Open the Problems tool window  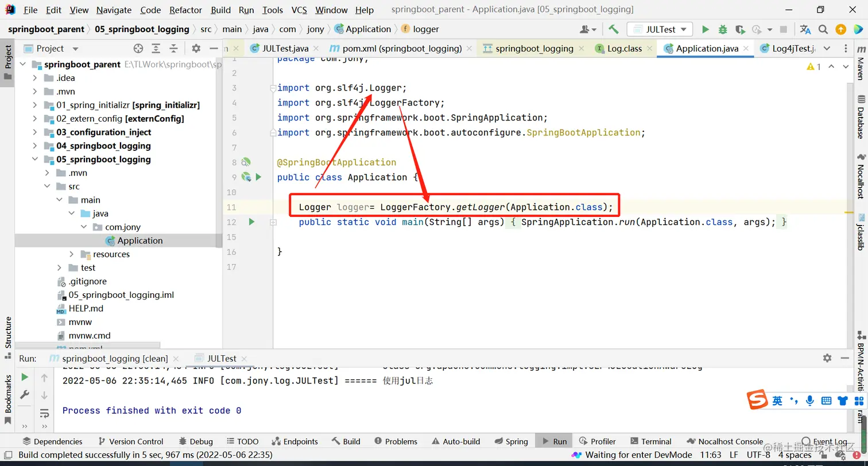click(396, 441)
